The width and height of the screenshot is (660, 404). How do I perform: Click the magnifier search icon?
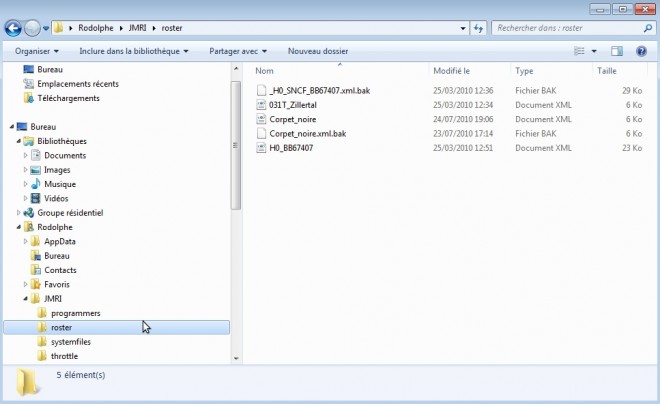coord(648,28)
